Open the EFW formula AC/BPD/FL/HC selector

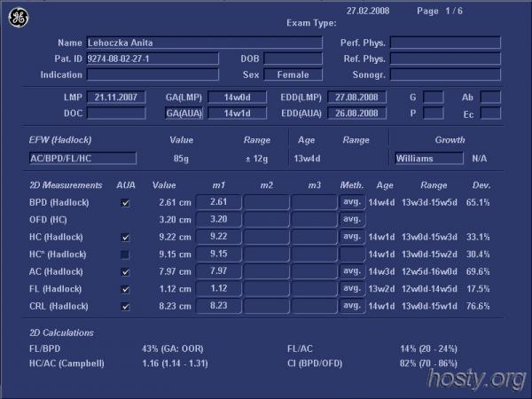82,159
